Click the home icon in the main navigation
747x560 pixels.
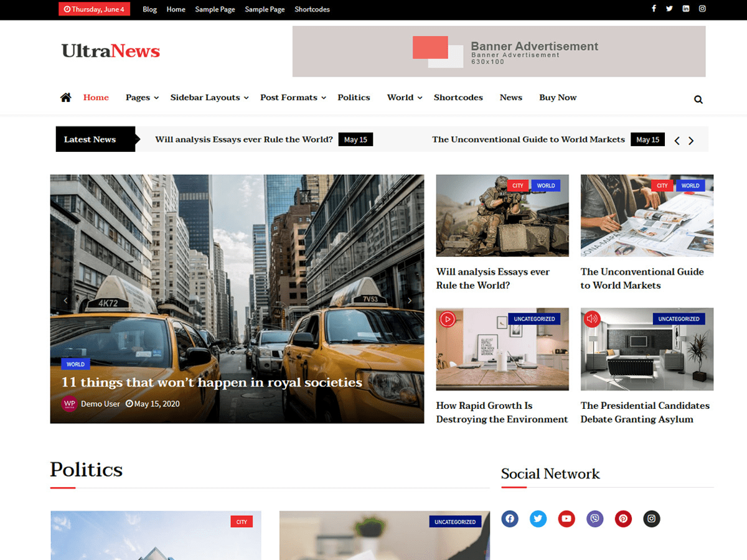click(65, 97)
